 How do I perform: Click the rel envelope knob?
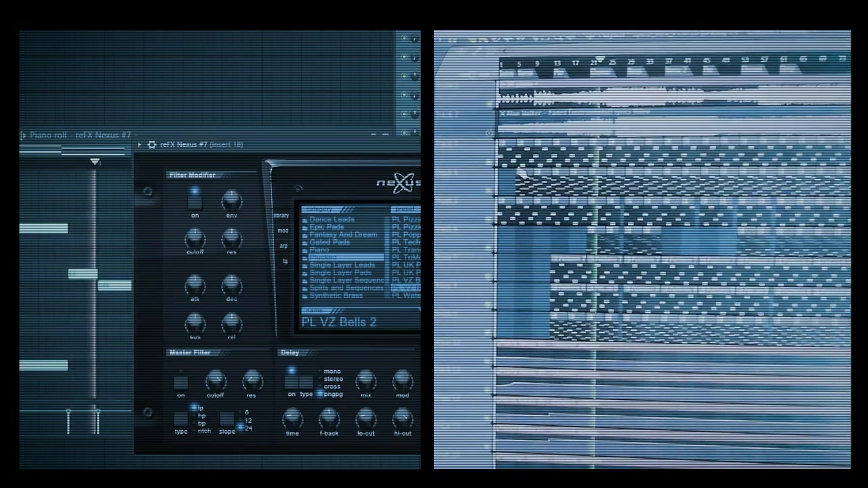[x=231, y=323]
